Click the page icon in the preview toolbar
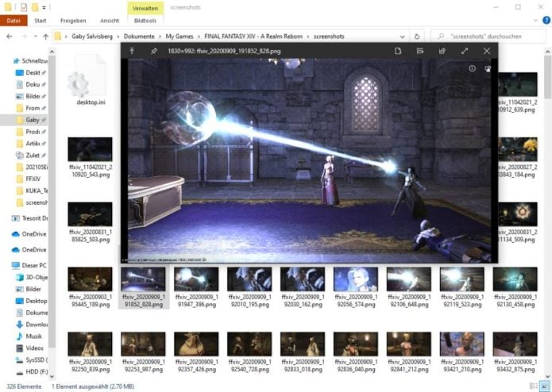This screenshot has width=552, height=392. tap(398, 51)
